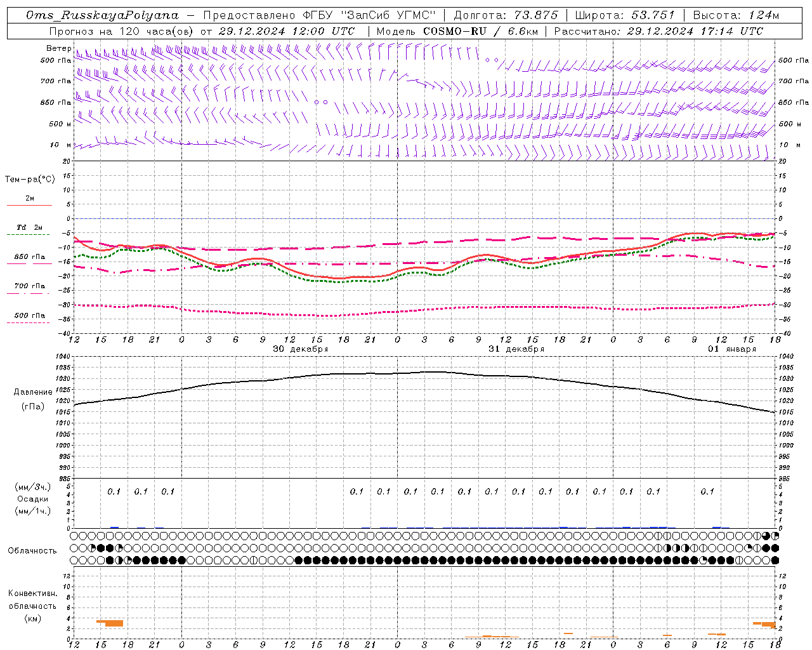Click the dashed line sample under 'Td 2м'
Viewport: 812px width, 650px height.
point(29,235)
